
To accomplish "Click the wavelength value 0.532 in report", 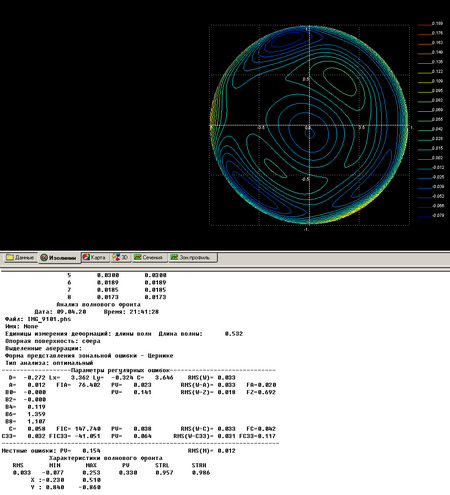I will [234, 334].
